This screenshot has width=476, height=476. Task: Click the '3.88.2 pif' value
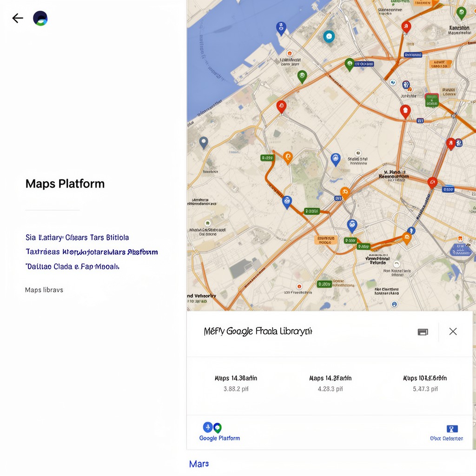pyautogui.click(x=236, y=389)
